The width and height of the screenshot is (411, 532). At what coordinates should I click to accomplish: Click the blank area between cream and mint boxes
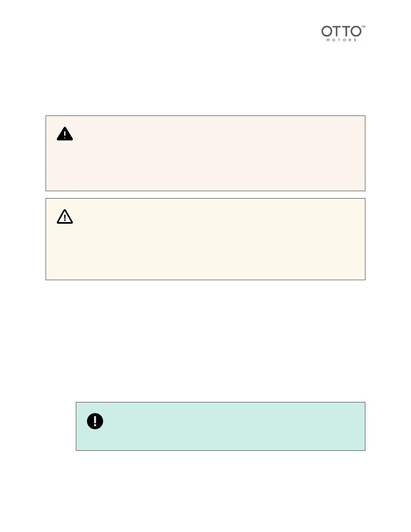click(x=205, y=339)
